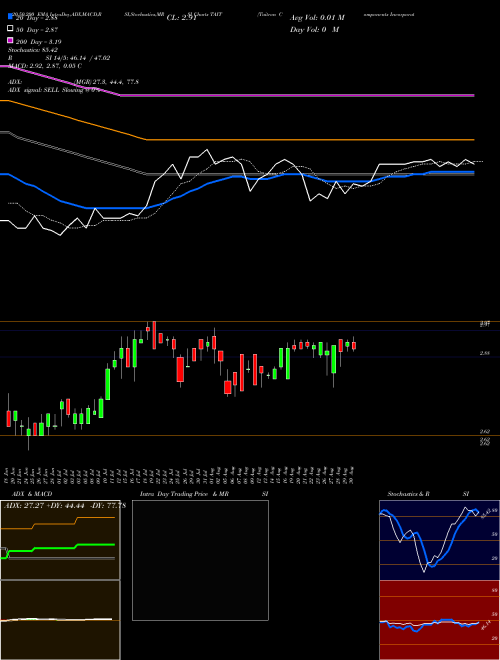Select the '50 Day - 2.87' legend text
The height and width of the screenshot is (660, 500).
click(x=37, y=30)
